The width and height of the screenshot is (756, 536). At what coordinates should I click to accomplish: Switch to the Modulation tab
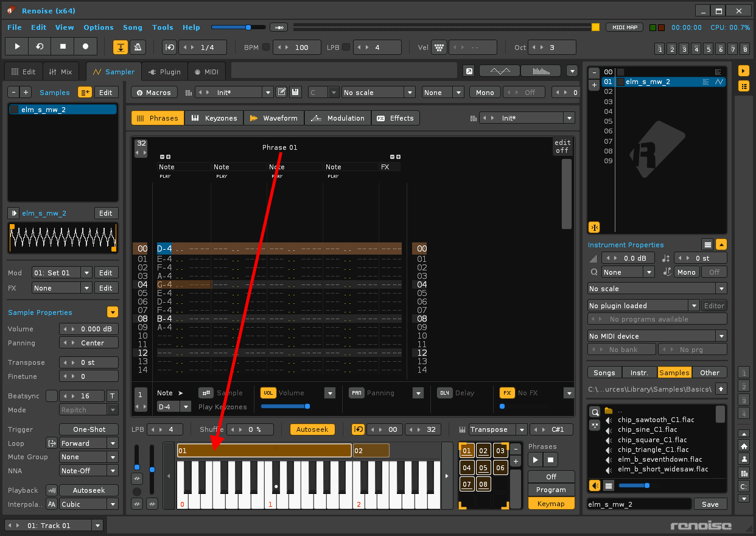coord(338,118)
